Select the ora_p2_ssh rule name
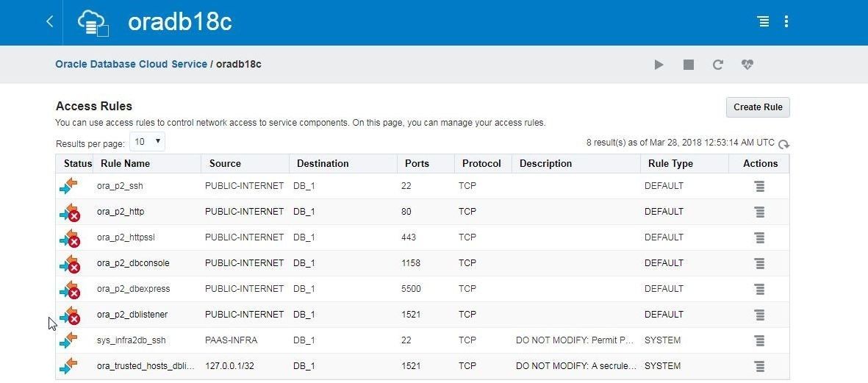 point(120,186)
